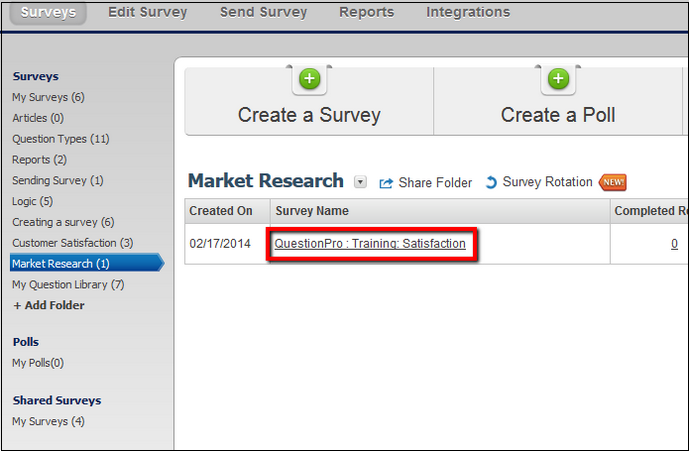
Task: Open the Integrations tab
Action: pyautogui.click(x=467, y=13)
